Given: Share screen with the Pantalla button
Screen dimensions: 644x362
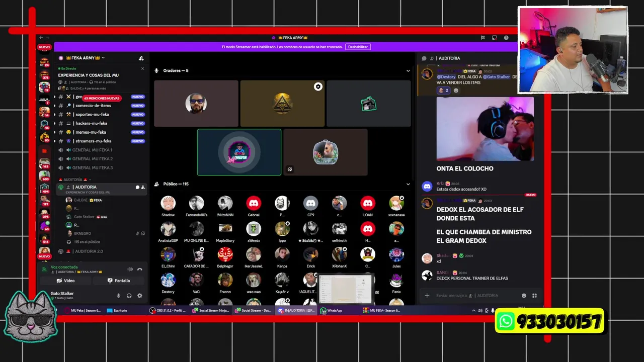Looking at the screenshot, I should tap(119, 281).
